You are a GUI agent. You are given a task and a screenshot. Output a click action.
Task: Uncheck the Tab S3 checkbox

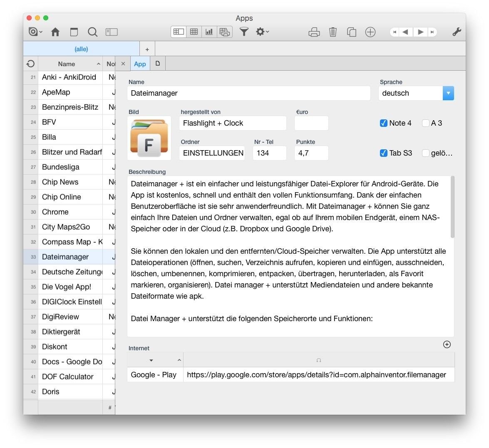(x=384, y=153)
